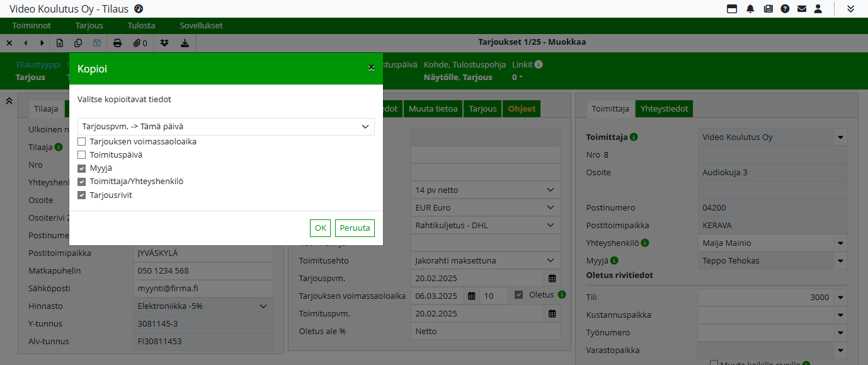
Task: Uncheck the Tarjousrivit checkbox
Action: pos(82,195)
